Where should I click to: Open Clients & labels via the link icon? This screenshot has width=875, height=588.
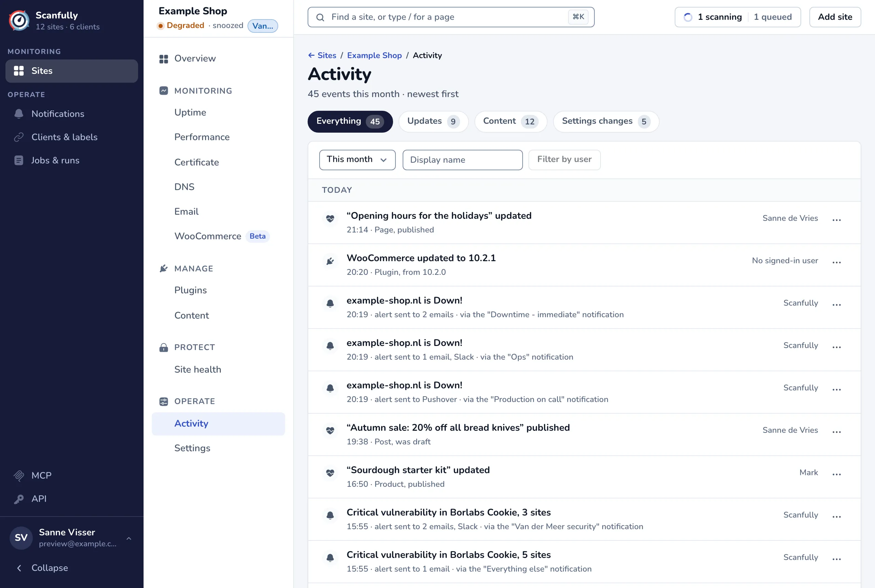[x=19, y=137]
